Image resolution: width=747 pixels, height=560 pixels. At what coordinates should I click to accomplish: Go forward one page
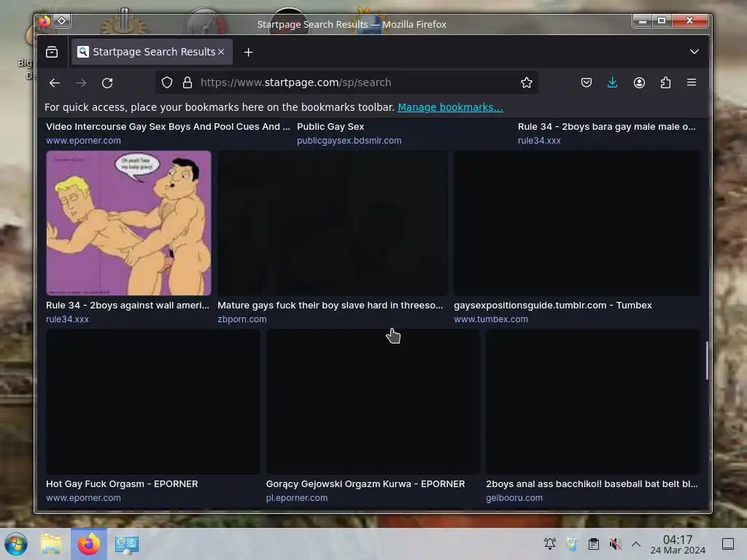(x=81, y=83)
